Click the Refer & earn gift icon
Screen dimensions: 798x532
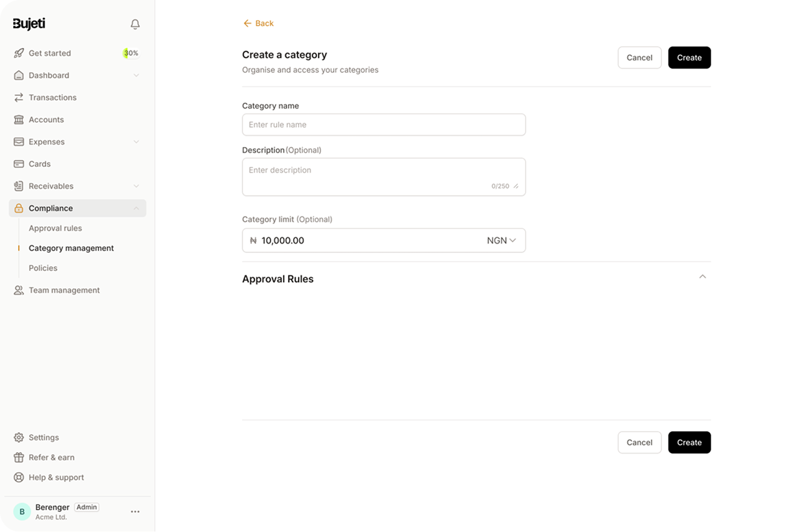(x=18, y=457)
